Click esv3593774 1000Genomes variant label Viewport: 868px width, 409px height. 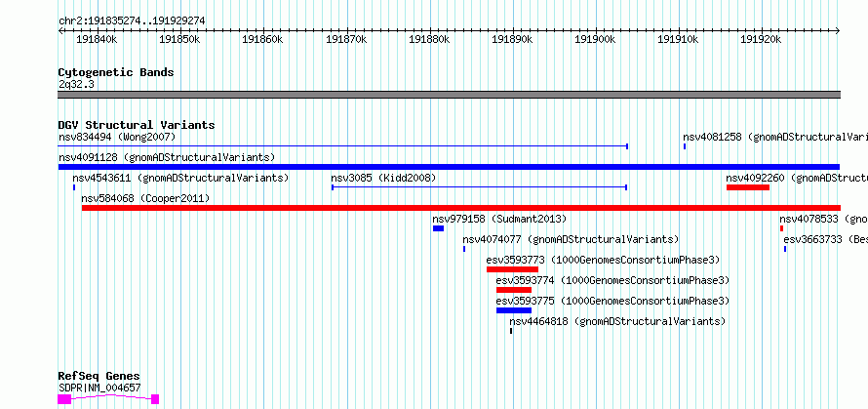[612, 280]
